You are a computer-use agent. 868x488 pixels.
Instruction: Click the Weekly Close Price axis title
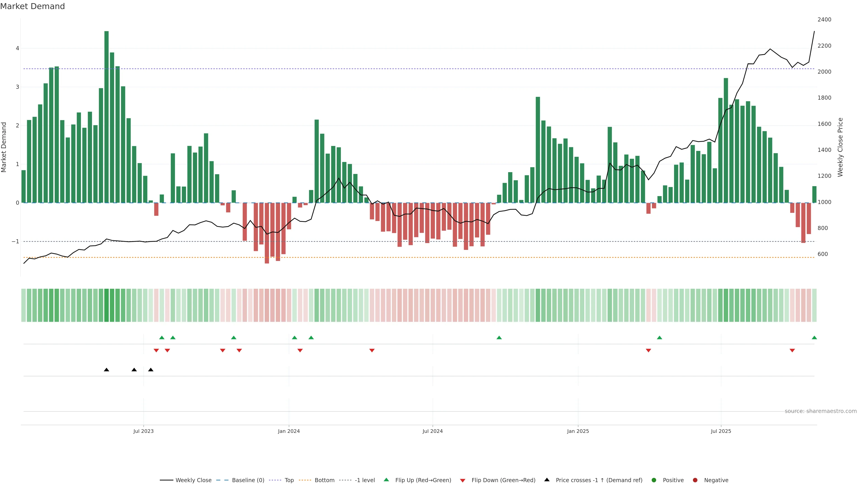pyautogui.click(x=840, y=147)
